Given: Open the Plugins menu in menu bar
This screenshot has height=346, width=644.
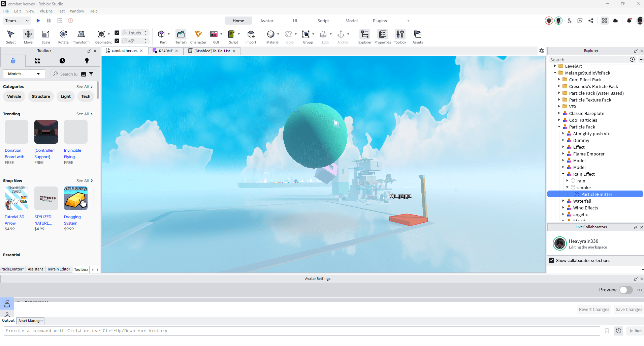Looking at the screenshot, I should [46, 11].
